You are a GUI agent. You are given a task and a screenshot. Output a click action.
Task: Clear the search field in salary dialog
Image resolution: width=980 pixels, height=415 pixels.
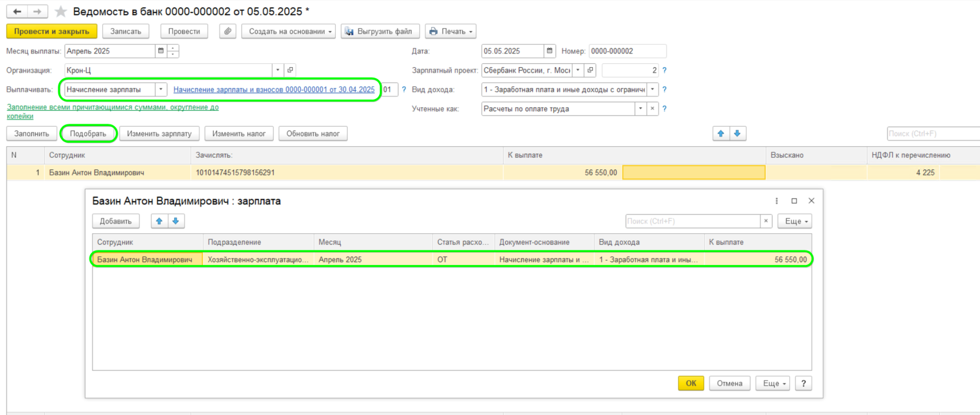coord(766,221)
